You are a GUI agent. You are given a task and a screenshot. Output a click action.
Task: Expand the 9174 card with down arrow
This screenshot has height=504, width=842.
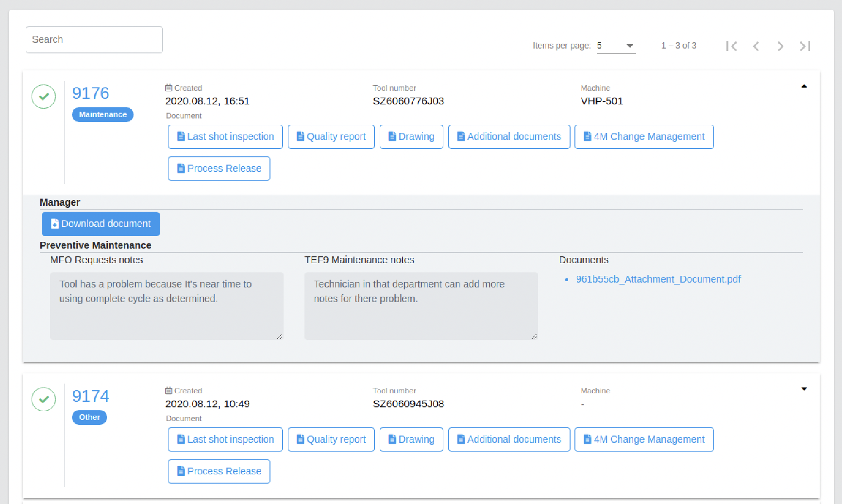[x=804, y=389]
